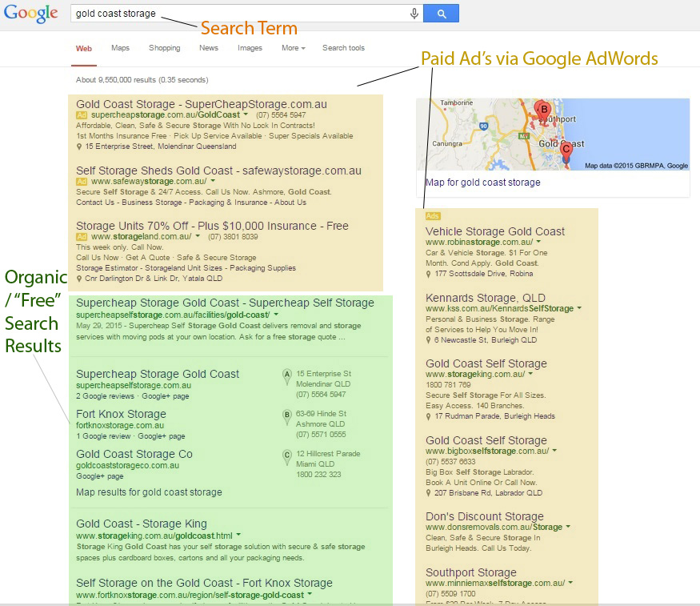Viewport: 700px width, 606px height.
Task: Open dropdown arrow beside www.storageking.com.au/goldcoast.html
Action: click(238, 535)
